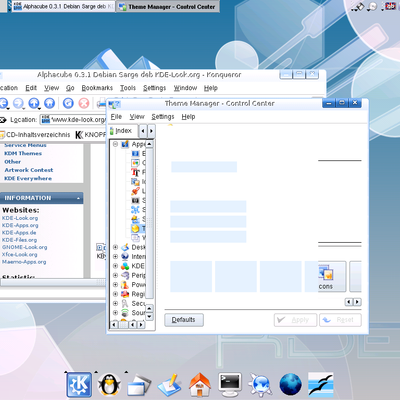Launch Konqueror gear-globe dock icon
The image size is (400, 400).
260,385
